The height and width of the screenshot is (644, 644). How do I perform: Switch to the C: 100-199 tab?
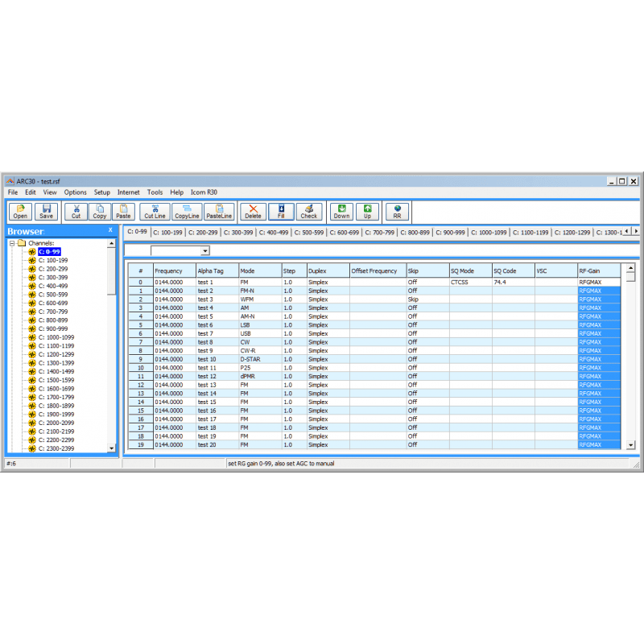167,233
